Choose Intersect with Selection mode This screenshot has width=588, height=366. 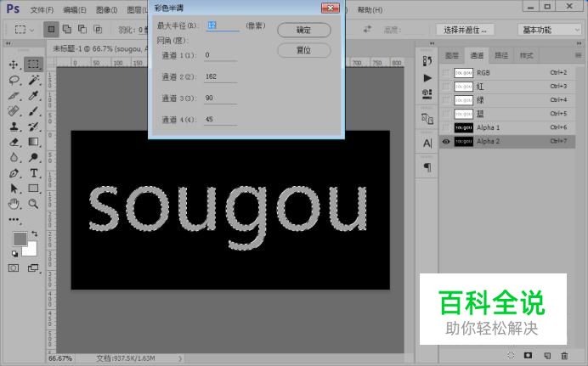pyautogui.click(x=98, y=29)
